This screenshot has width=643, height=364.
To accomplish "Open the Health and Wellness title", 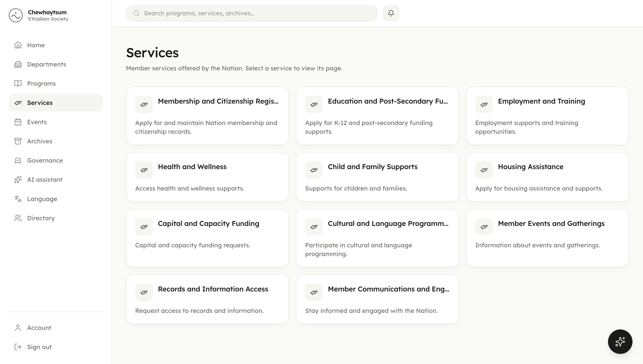I will pos(192,167).
